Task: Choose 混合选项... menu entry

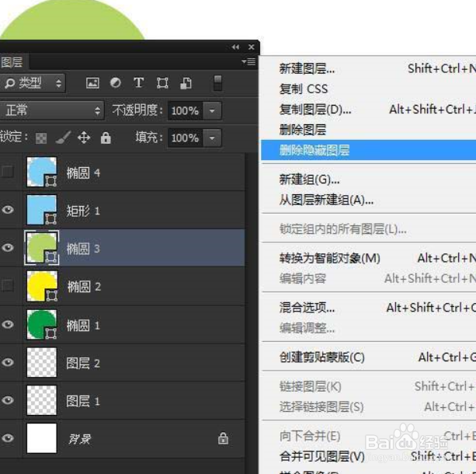Action: click(307, 308)
